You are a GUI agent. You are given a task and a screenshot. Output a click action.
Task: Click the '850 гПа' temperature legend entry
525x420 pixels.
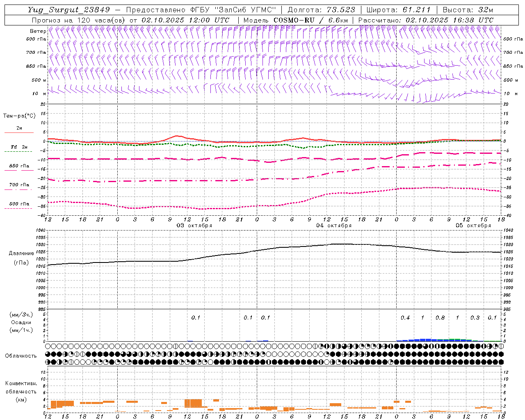(x=19, y=166)
